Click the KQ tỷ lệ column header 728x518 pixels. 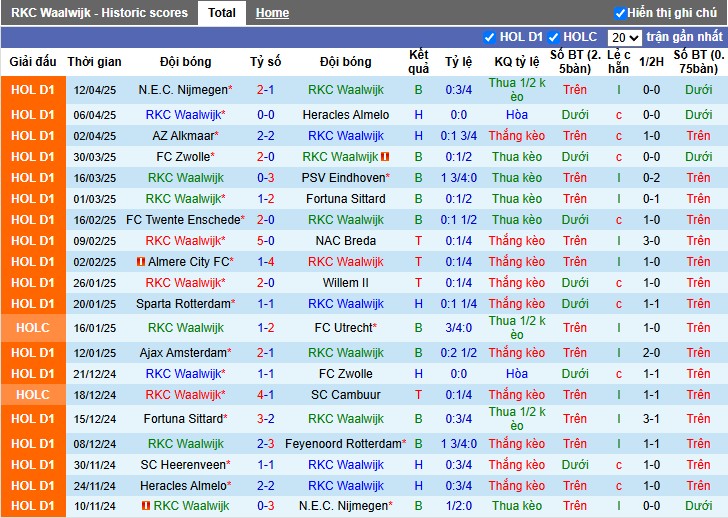click(517, 62)
